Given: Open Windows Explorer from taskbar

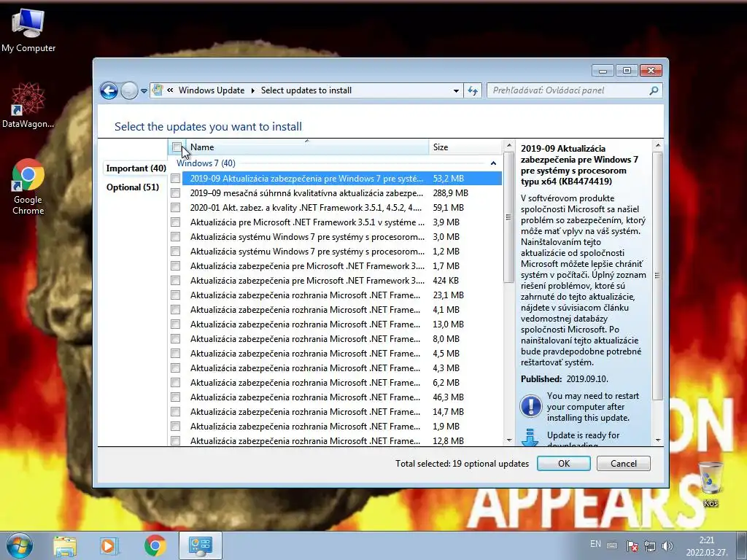Looking at the screenshot, I should [65, 545].
